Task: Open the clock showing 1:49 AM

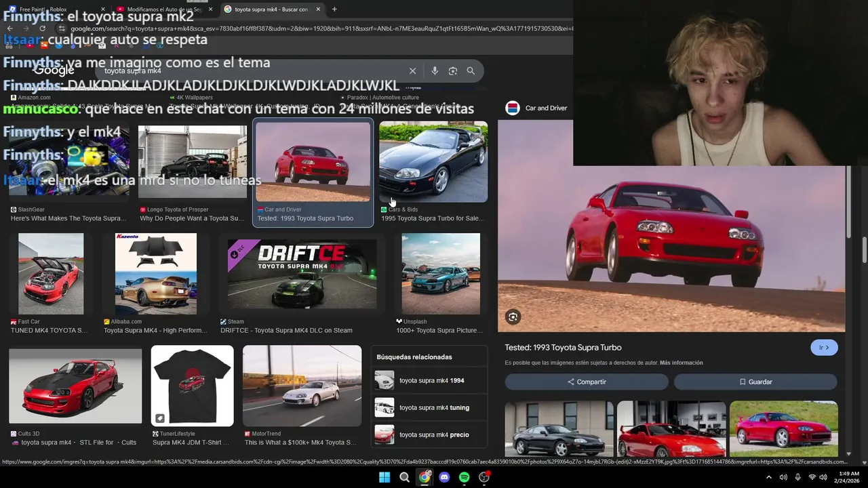Action: 849,477
